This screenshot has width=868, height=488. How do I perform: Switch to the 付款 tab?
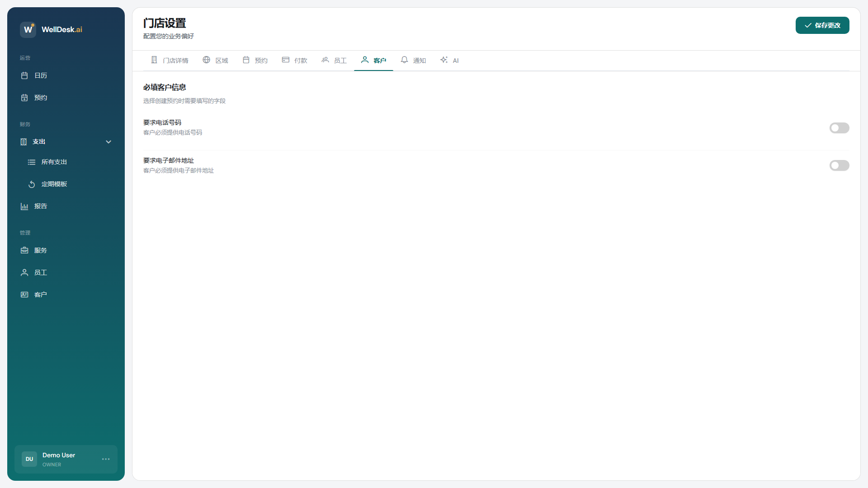click(294, 60)
